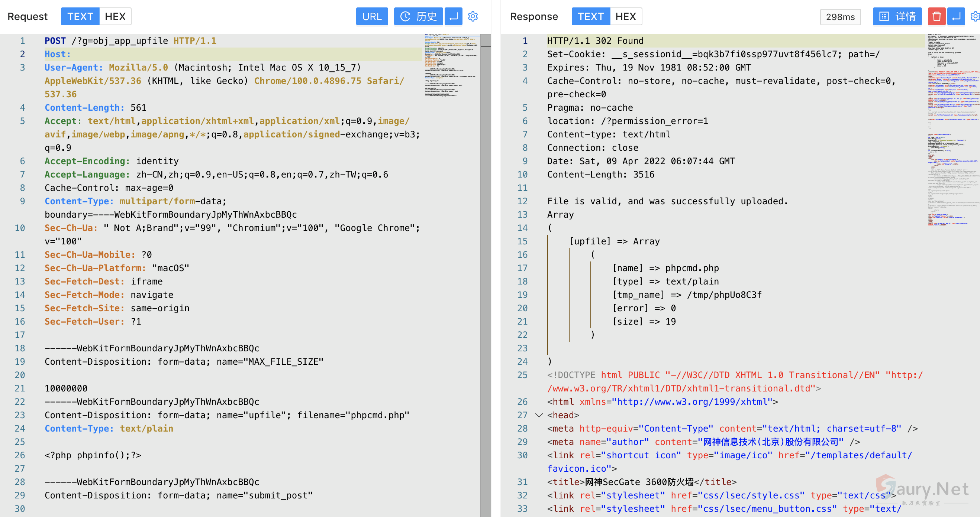This screenshot has height=517, width=980.
Task: Toggle line wrap in Request panel
Action: pos(453,16)
